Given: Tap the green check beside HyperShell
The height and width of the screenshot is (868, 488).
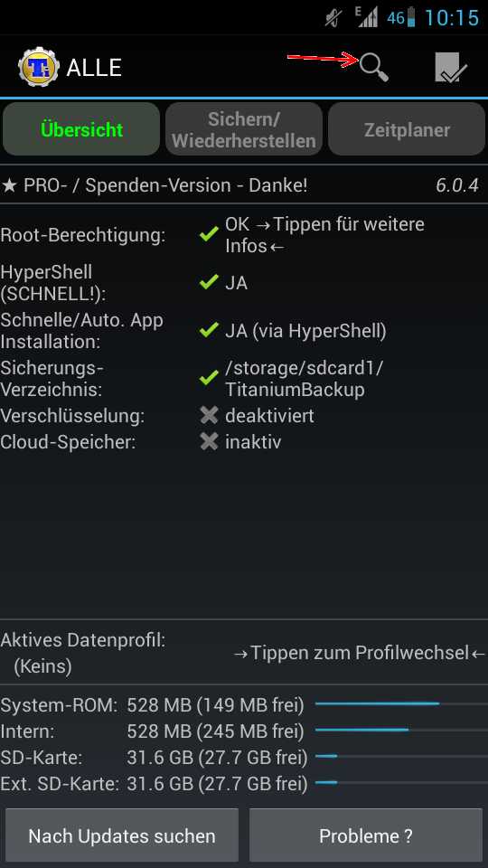Looking at the screenshot, I should pos(209,283).
